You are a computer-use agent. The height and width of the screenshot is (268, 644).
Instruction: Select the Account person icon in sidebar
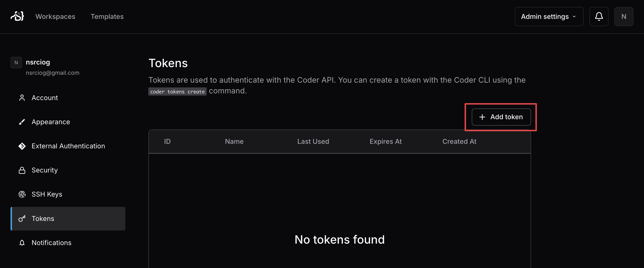pos(22,97)
